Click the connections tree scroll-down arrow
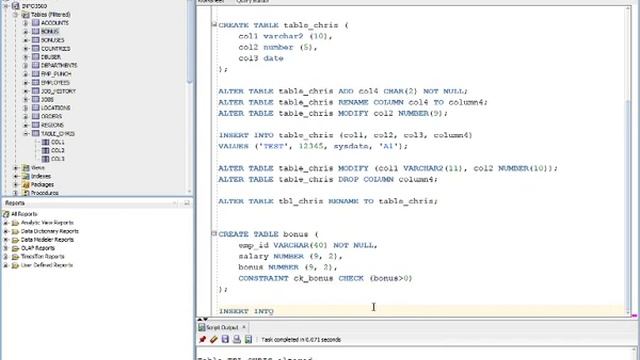Image resolution: width=640 pixels, height=360 pixels. [189, 191]
